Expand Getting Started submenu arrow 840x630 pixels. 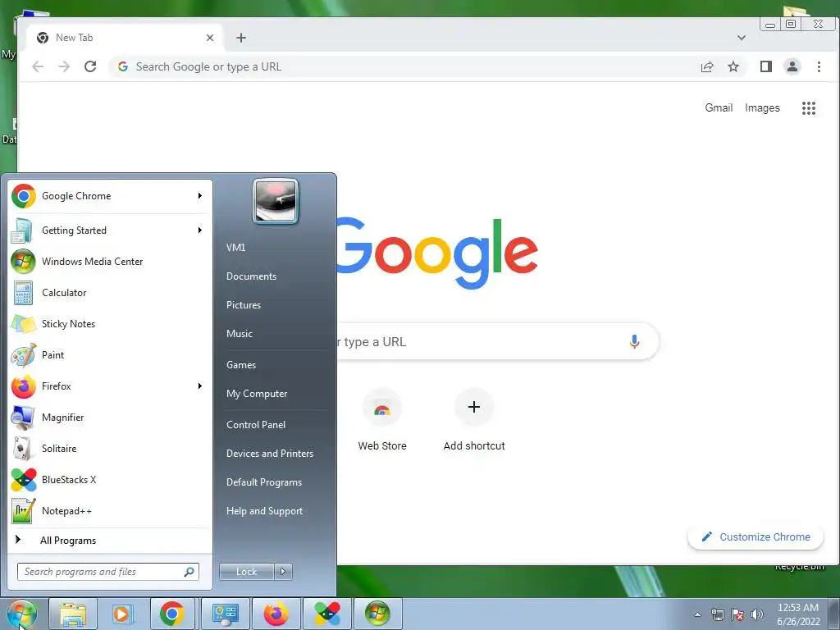[200, 231]
